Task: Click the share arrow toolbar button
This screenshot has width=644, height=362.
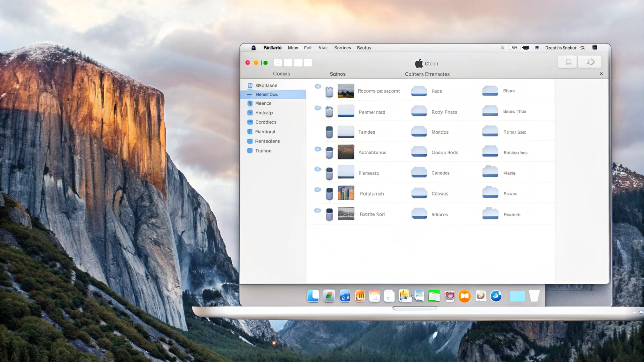Action: [590, 62]
